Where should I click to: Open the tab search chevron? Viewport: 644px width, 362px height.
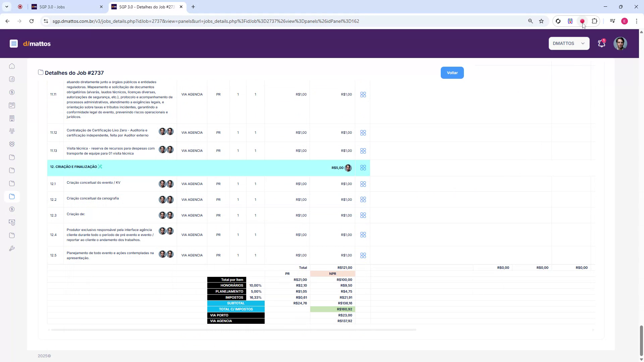point(7,7)
